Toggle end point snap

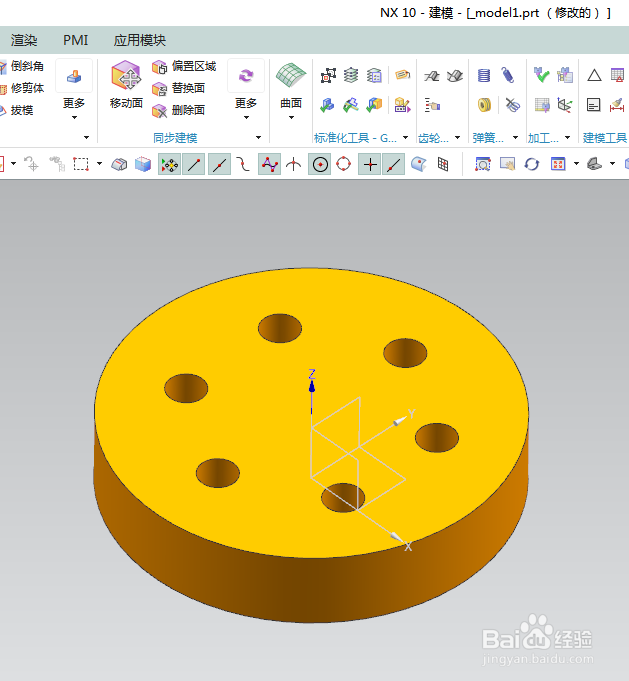point(194,165)
